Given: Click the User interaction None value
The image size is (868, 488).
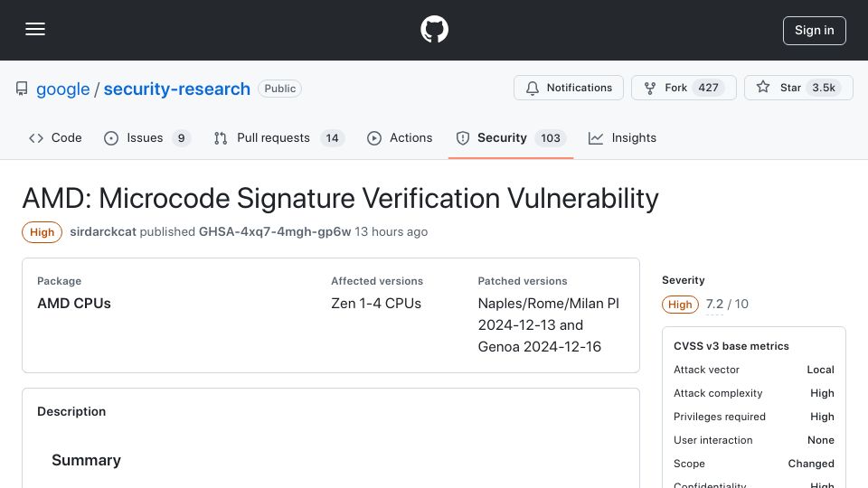Looking at the screenshot, I should (x=820, y=440).
